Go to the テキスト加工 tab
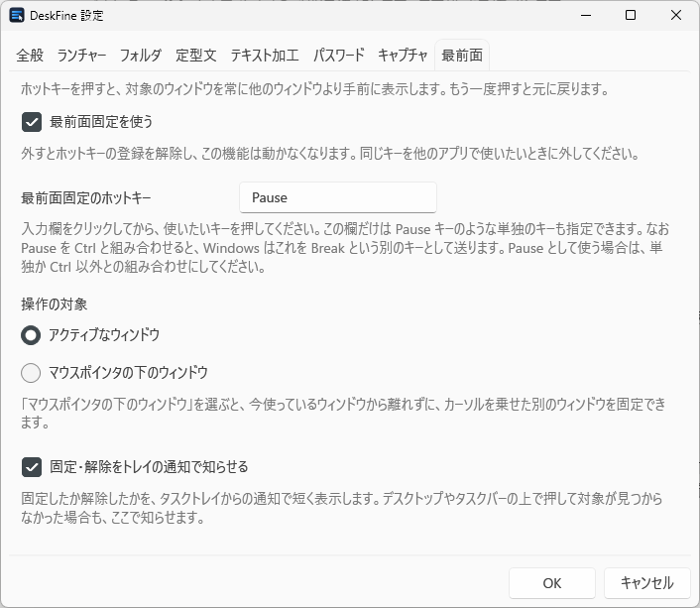700x608 pixels. tap(265, 56)
